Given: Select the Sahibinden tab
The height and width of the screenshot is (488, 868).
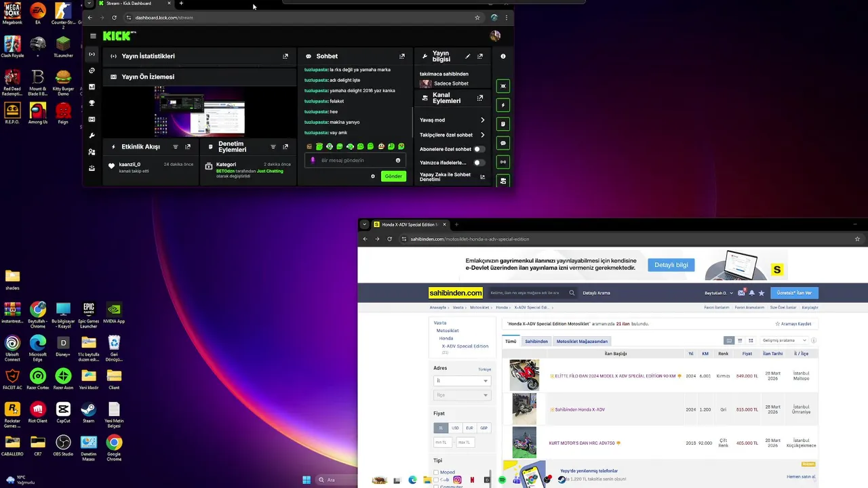Looking at the screenshot, I should pos(536,341).
